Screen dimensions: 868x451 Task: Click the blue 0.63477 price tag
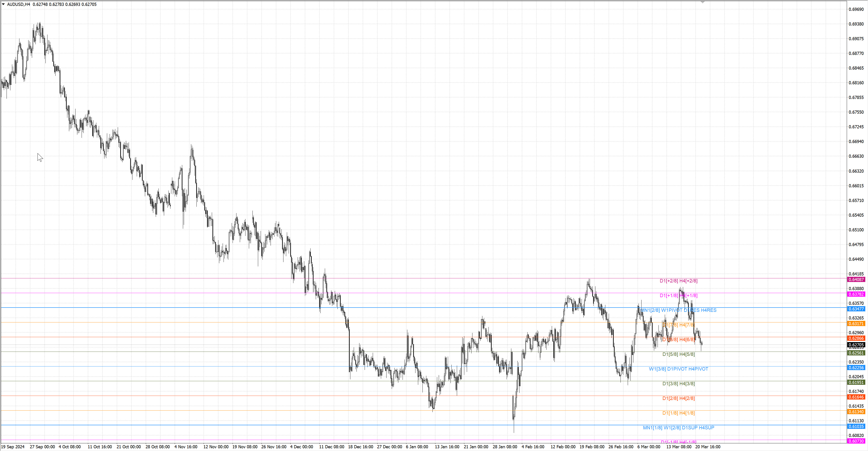pyautogui.click(x=856, y=309)
